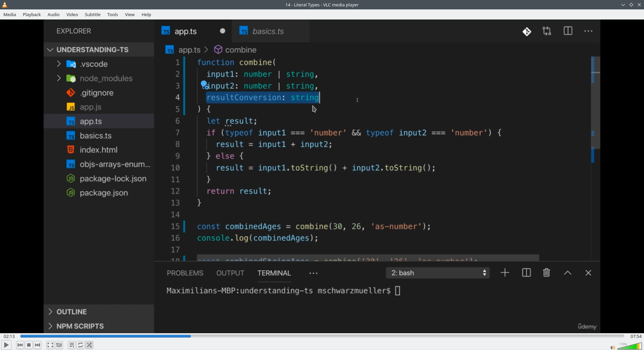
Task: Click the split terminal icon
Action: coord(526,273)
